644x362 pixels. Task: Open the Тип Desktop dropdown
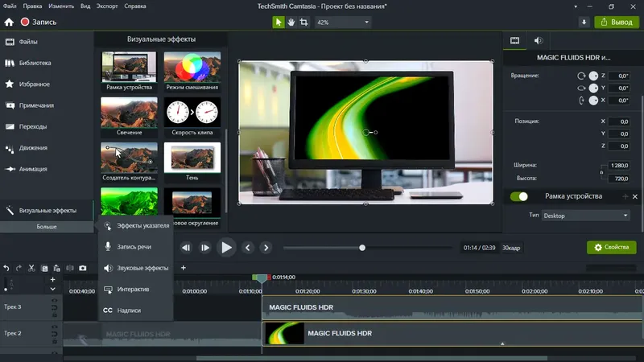585,216
